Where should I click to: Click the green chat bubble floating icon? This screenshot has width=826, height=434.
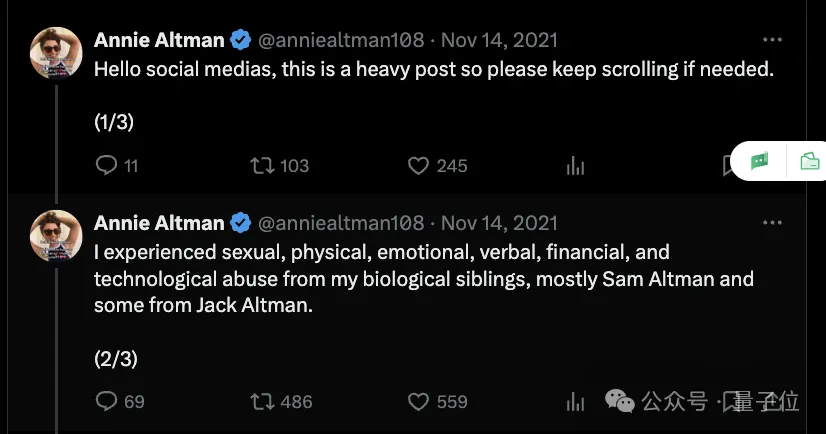click(761, 161)
